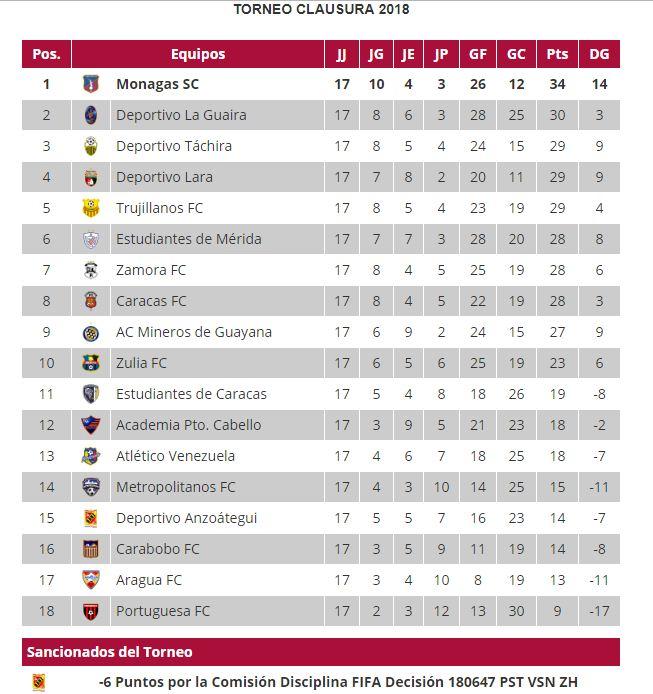Click the Monagas SC team crest
Viewport: 653px width, 694px height.
[x=91, y=84]
